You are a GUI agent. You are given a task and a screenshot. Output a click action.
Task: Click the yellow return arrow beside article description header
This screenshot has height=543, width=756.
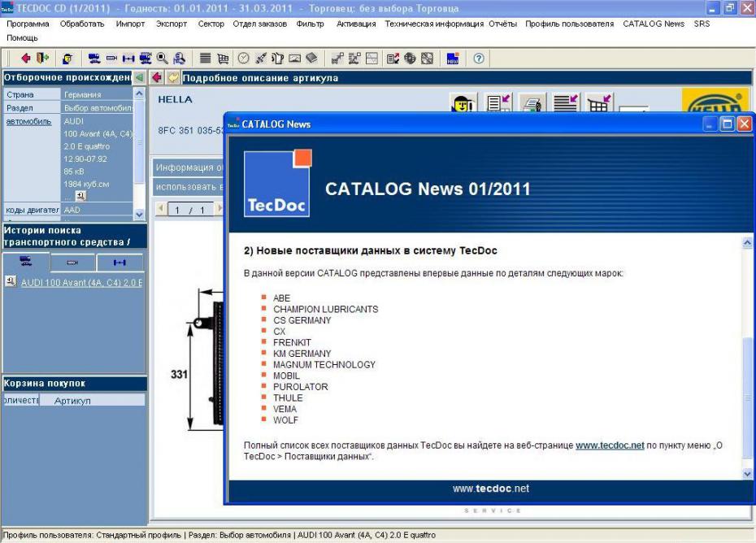pos(173,77)
